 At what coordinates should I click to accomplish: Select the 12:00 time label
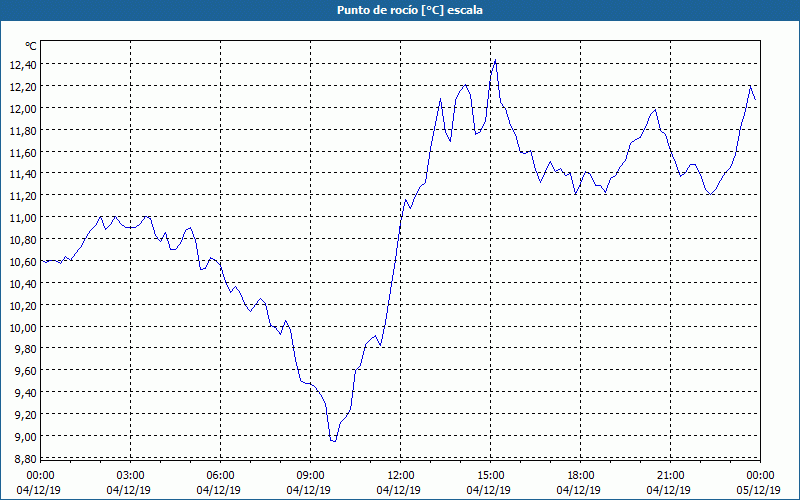pos(401,476)
